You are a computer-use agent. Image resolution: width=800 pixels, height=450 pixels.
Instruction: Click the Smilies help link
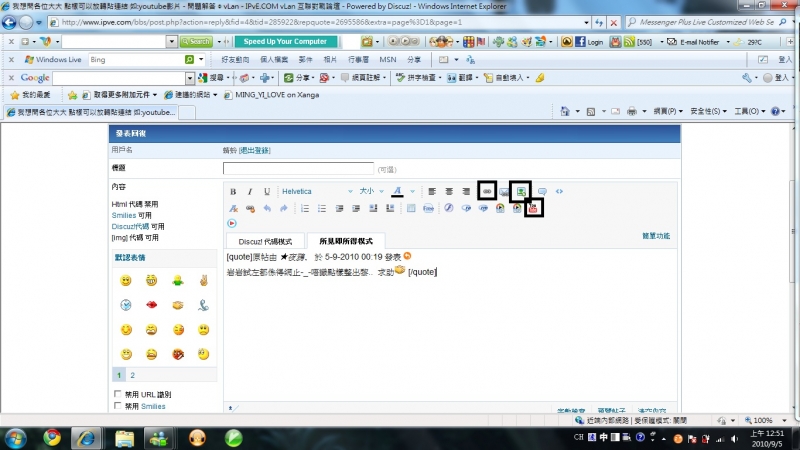pyautogui.click(x=123, y=215)
